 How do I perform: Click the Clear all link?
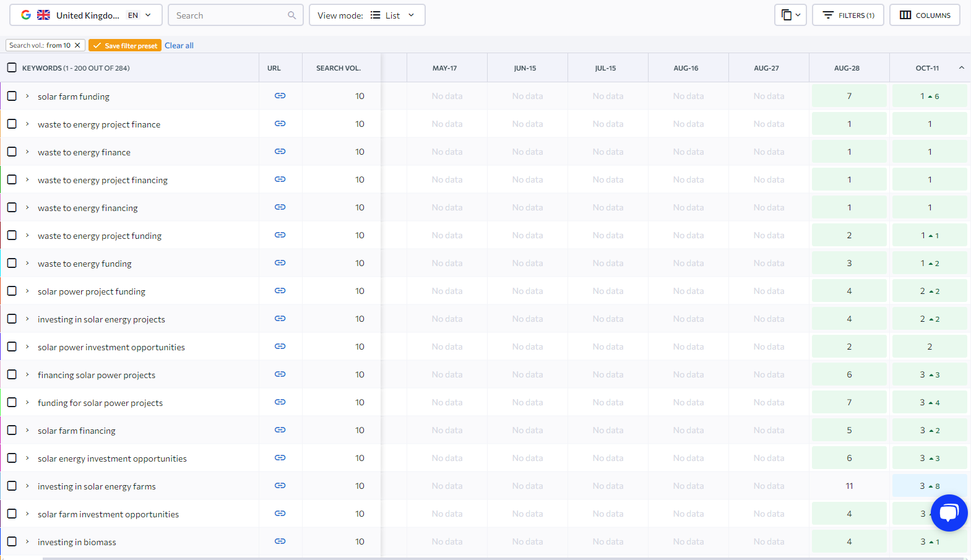pos(179,46)
